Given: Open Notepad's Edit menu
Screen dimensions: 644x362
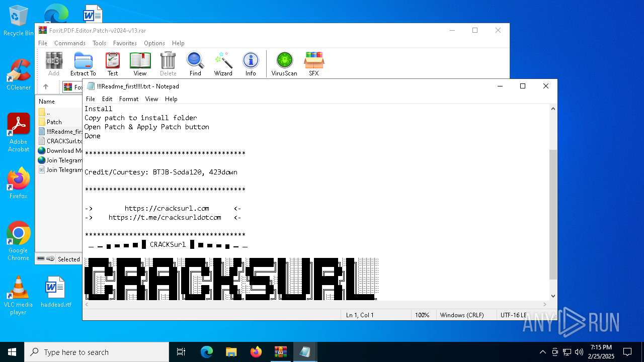Looking at the screenshot, I should point(107,99).
